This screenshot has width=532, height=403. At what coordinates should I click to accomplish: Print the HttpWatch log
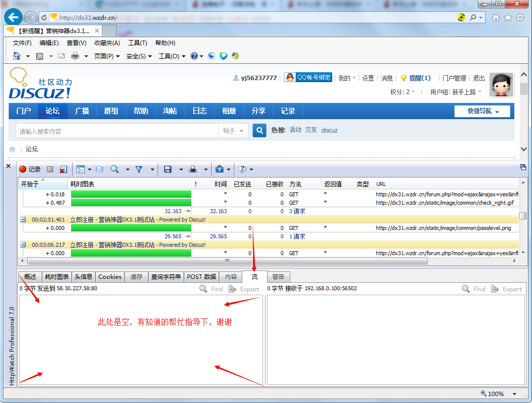(192, 169)
